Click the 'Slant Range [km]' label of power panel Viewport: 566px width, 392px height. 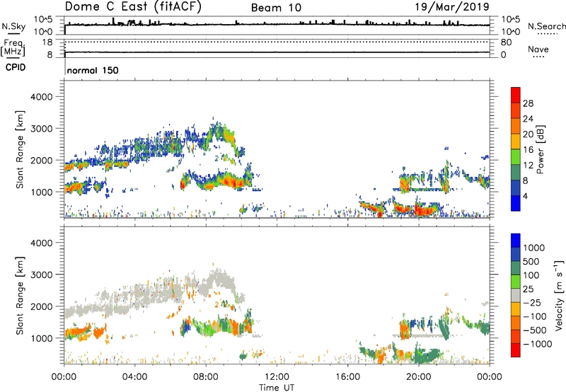pyautogui.click(x=20, y=149)
